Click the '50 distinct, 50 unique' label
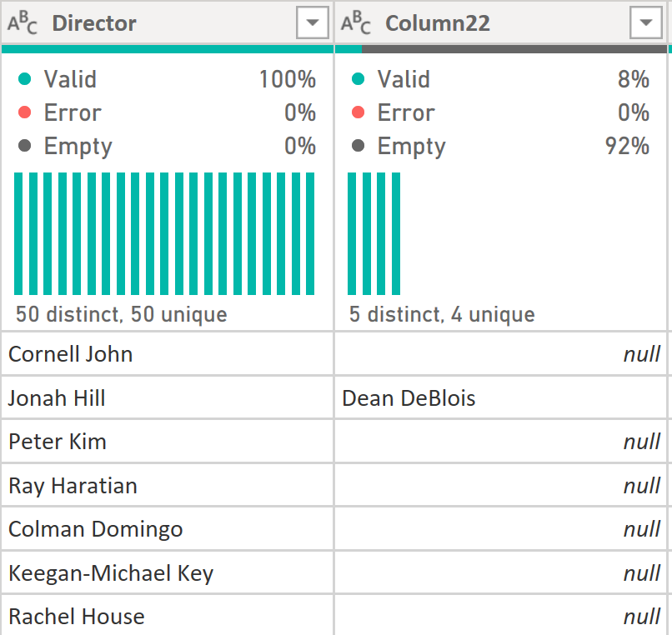The width and height of the screenshot is (672, 635). (121, 314)
